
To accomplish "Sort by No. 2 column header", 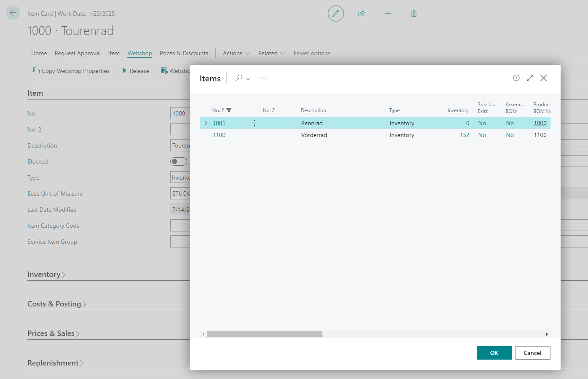I will 268,110.
